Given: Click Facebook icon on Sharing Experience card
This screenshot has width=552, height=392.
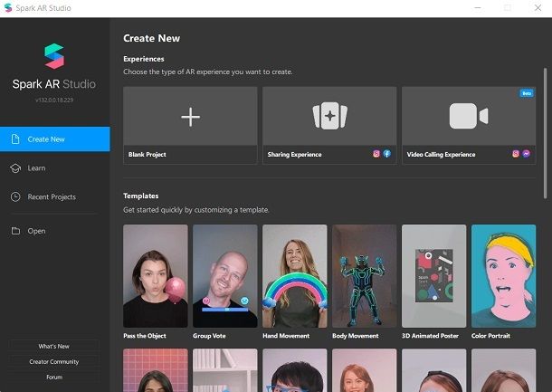Looking at the screenshot, I should point(387,154).
